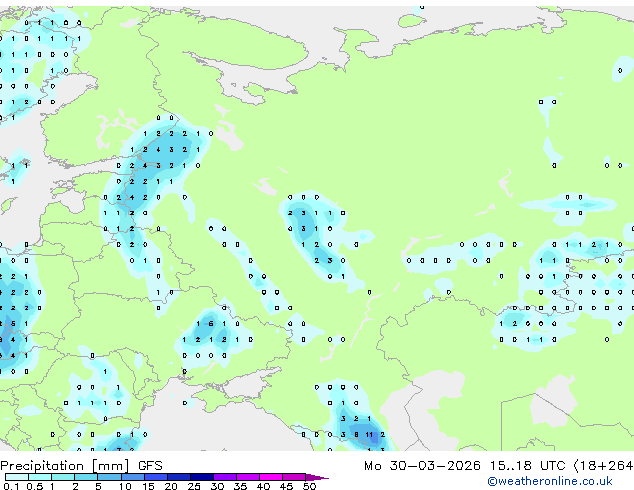
Task: Click the 1–2 mm legend swatch
Action: click(63, 477)
